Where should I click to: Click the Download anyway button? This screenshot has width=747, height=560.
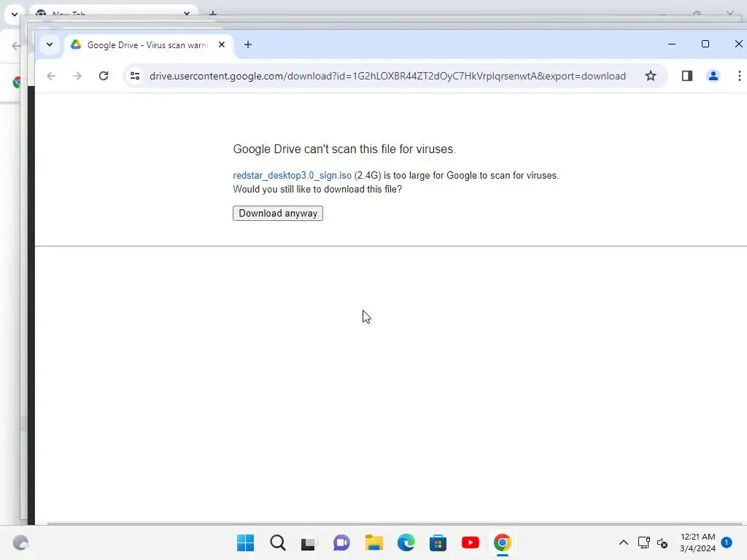click(x=278, y=214)
